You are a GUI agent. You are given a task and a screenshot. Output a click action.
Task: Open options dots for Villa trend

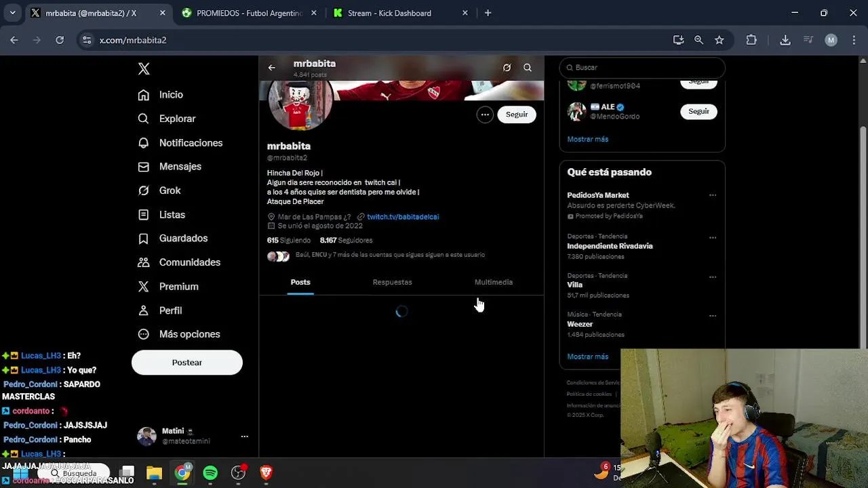coord(713,277)
